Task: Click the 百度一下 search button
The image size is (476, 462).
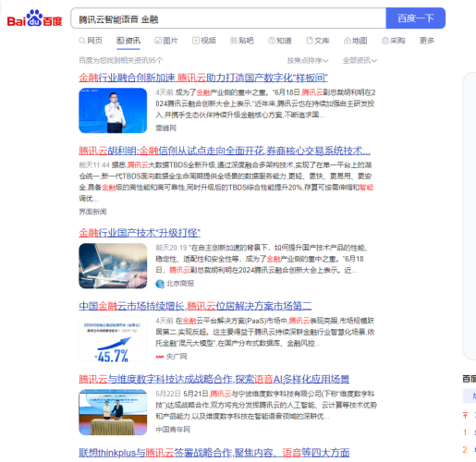Action: click(x=415, y=18)
